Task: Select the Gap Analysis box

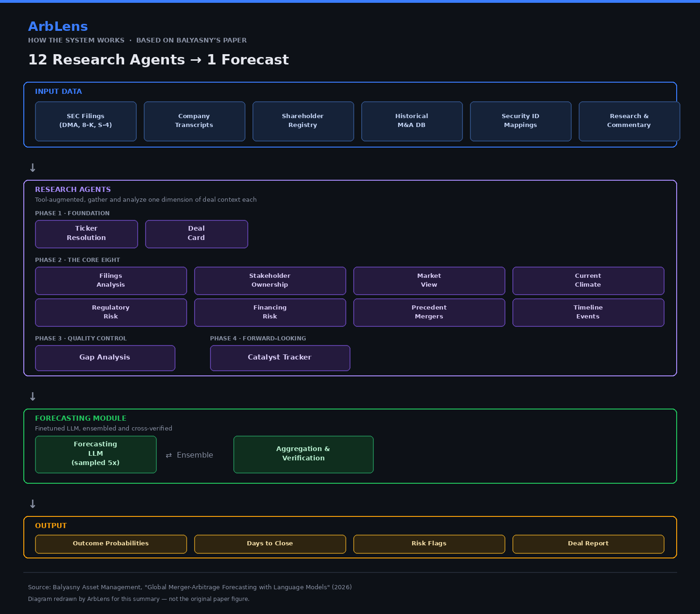Action: [105, 358]
